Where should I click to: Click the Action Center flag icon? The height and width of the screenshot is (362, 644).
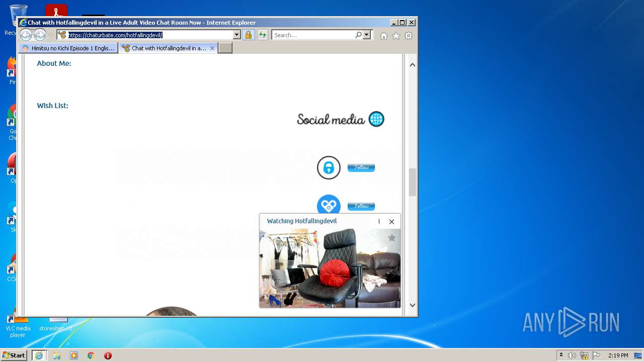pos(596,355)
